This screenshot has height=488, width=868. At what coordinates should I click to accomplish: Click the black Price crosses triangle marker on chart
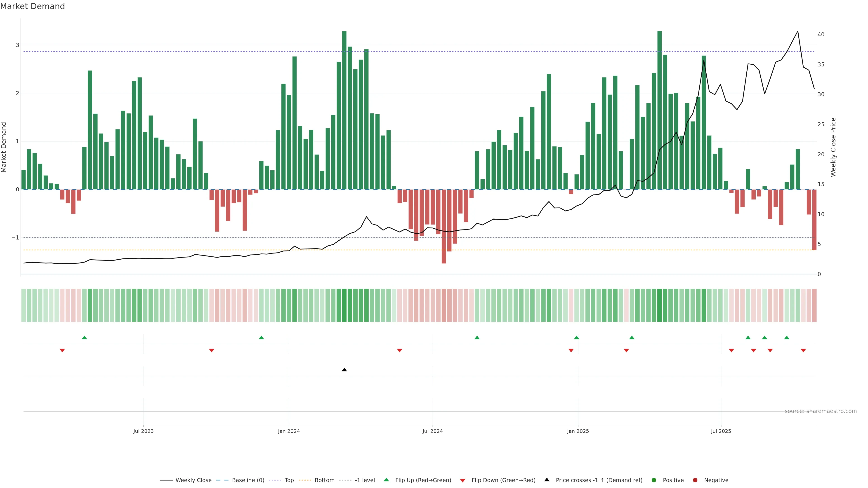point(344,370)
